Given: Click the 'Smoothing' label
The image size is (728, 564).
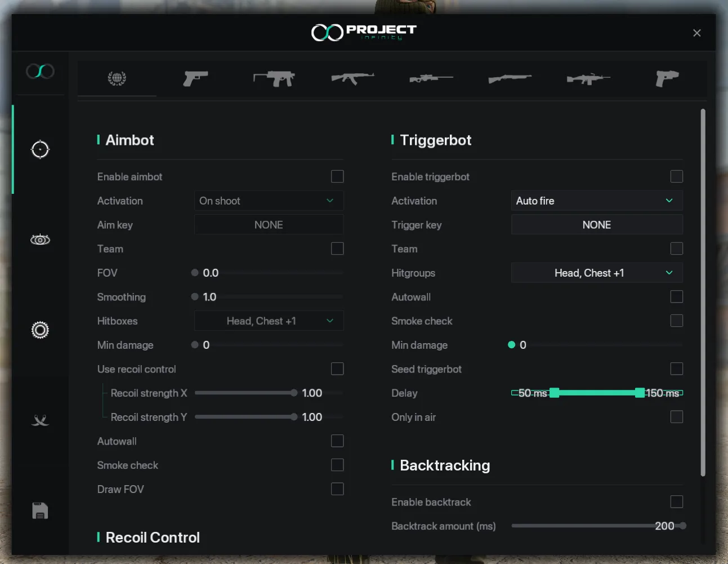Looking at the screenshot, I should (121, 297).
